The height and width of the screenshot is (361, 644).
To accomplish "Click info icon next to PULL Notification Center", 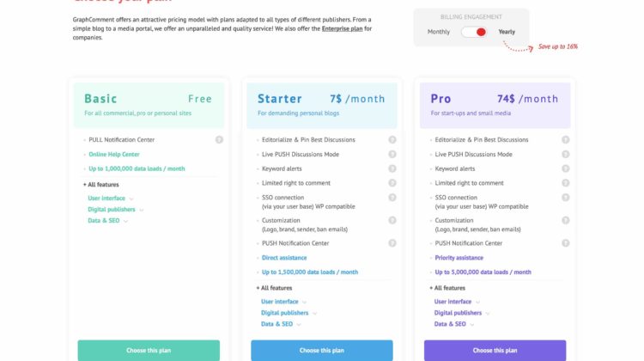I will coord(219,140).
